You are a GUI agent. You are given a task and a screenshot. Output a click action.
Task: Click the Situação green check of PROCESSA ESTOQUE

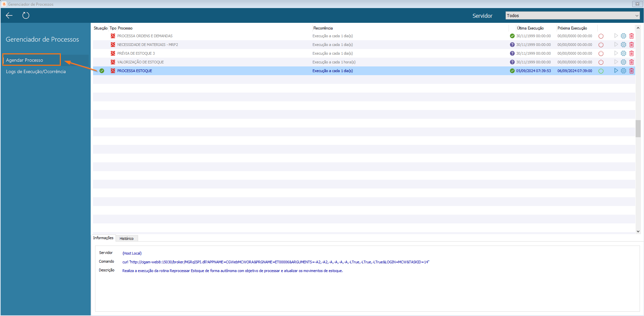[102, 71]
